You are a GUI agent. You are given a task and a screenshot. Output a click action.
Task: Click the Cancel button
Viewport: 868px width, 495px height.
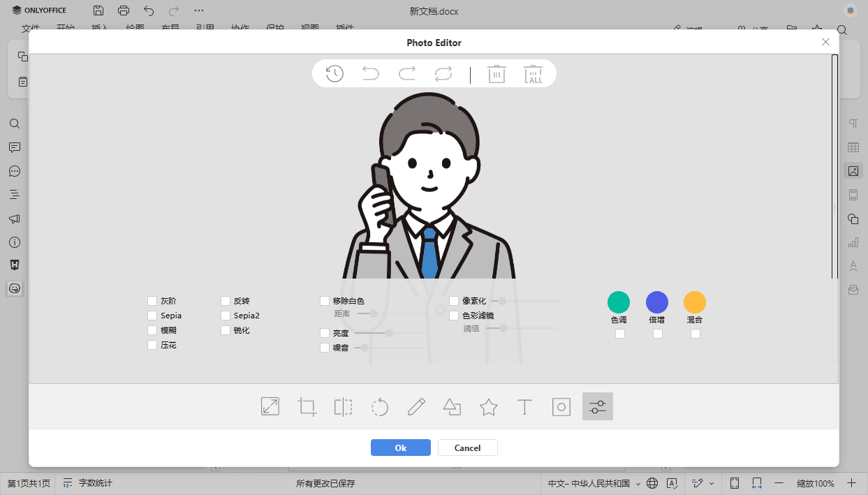[467, 448]
